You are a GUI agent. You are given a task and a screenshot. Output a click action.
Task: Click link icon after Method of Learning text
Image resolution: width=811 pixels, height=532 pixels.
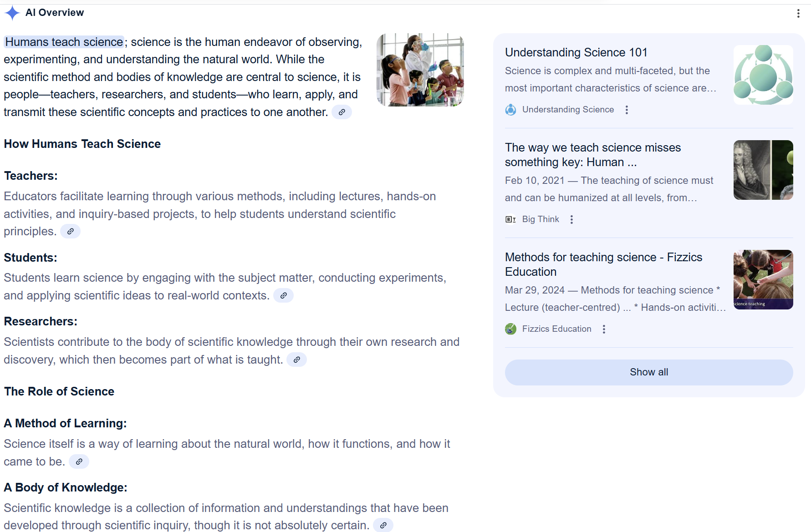(x=79, y=461)
